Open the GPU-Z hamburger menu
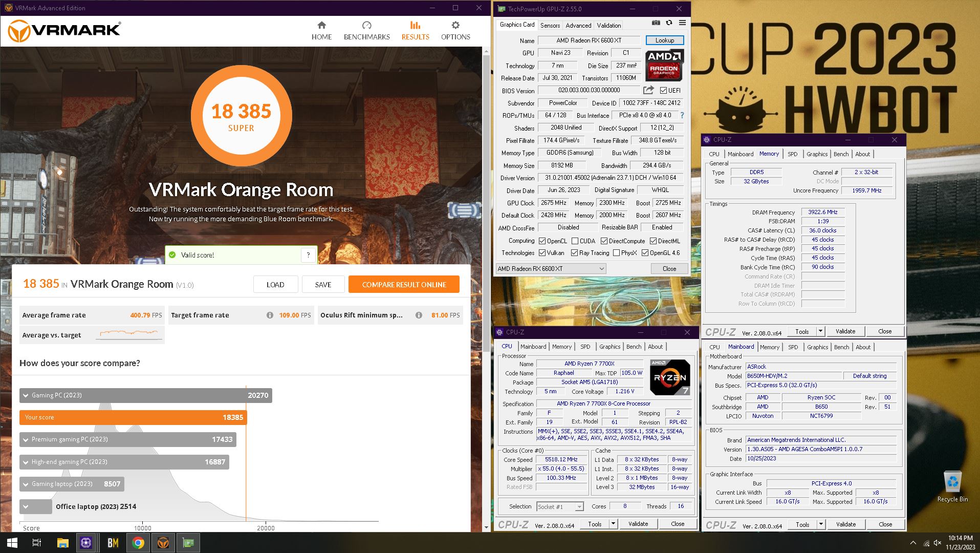The image size is (980, 553). pos(682,23)
